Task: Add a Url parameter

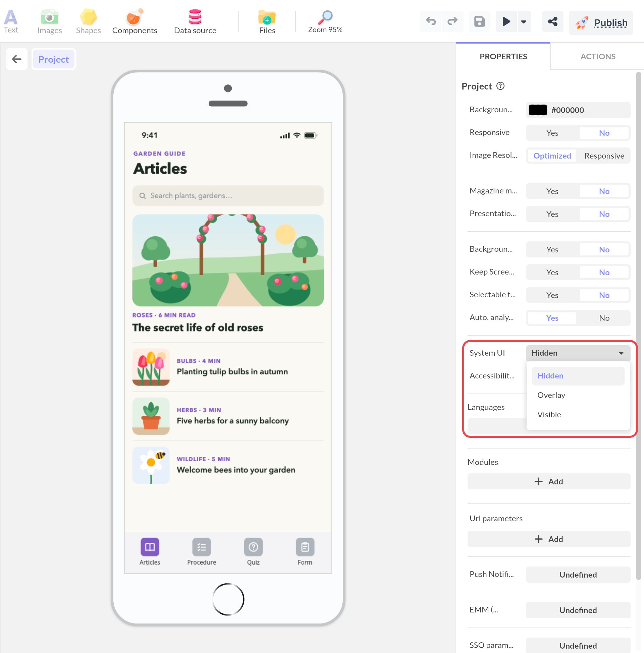Action: pos(549,539)
